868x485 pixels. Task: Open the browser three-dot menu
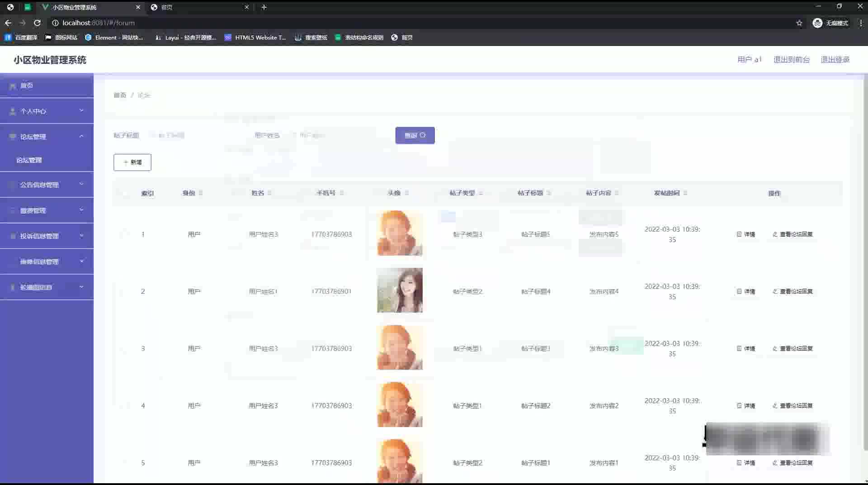[861, 23]
